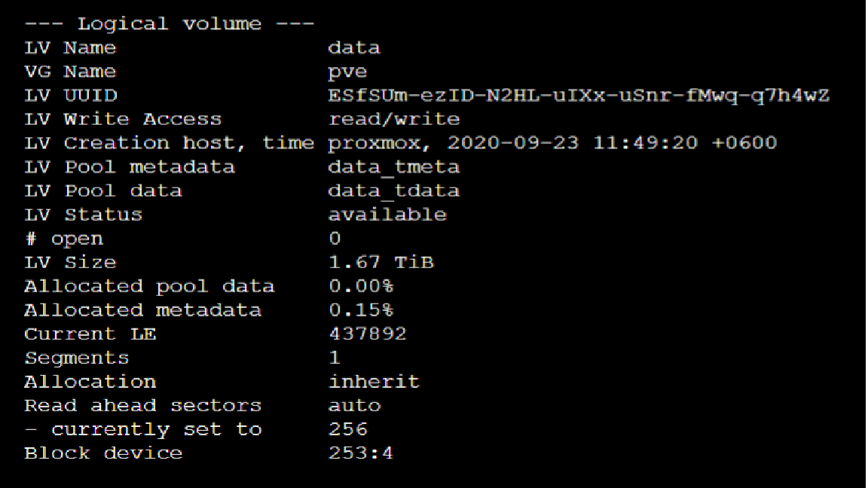Click the 'data_tdata' pool data value
Image resolution: width=868 pixels, height=488 pixels.
[x=393, y=191]
